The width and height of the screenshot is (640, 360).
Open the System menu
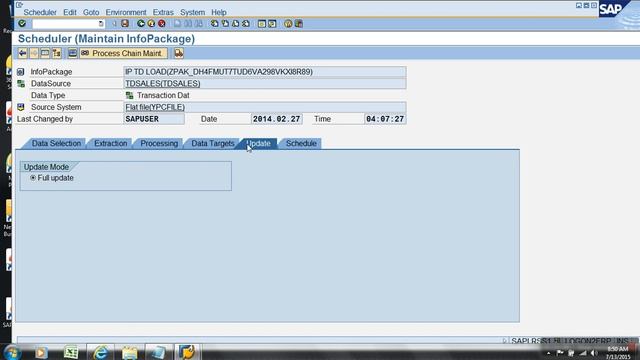tap(192, 12)
